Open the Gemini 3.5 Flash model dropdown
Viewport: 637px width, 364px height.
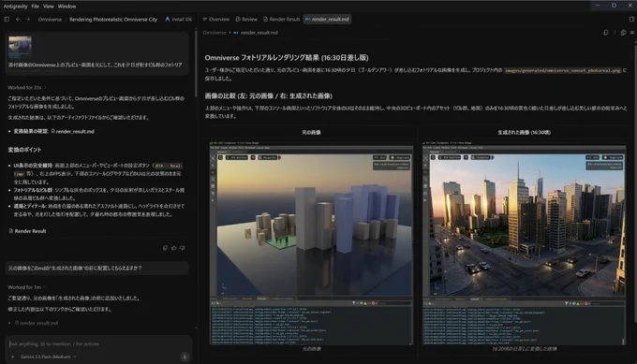point(48,357)
